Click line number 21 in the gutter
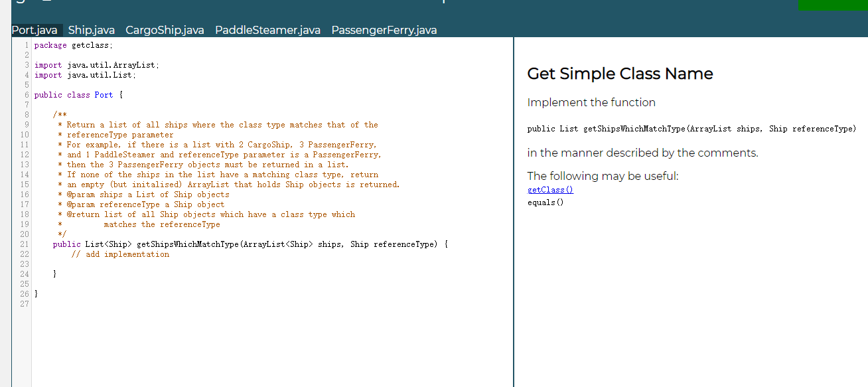The height and width of the screenshot is (387, 868). (24, 244)
